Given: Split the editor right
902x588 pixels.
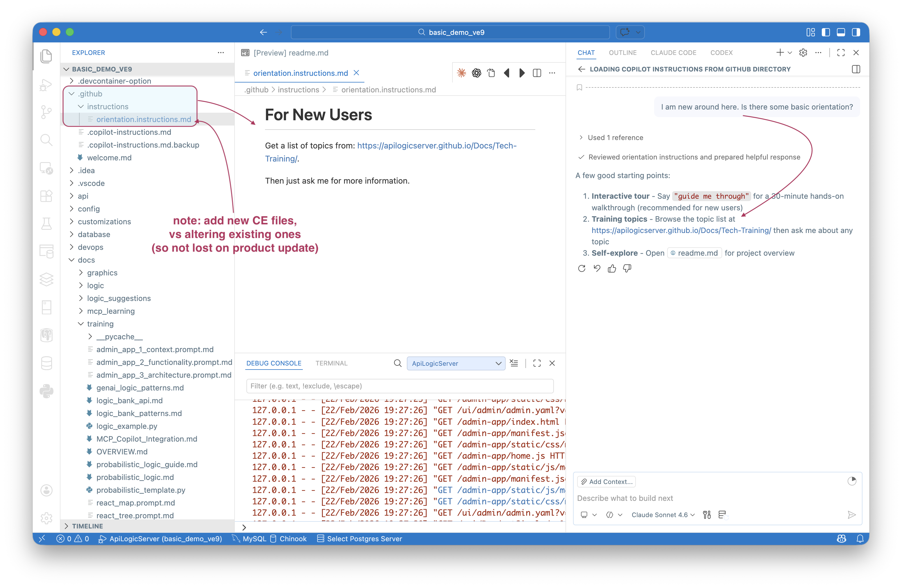Looking at the screenshot, I should 537,73.
